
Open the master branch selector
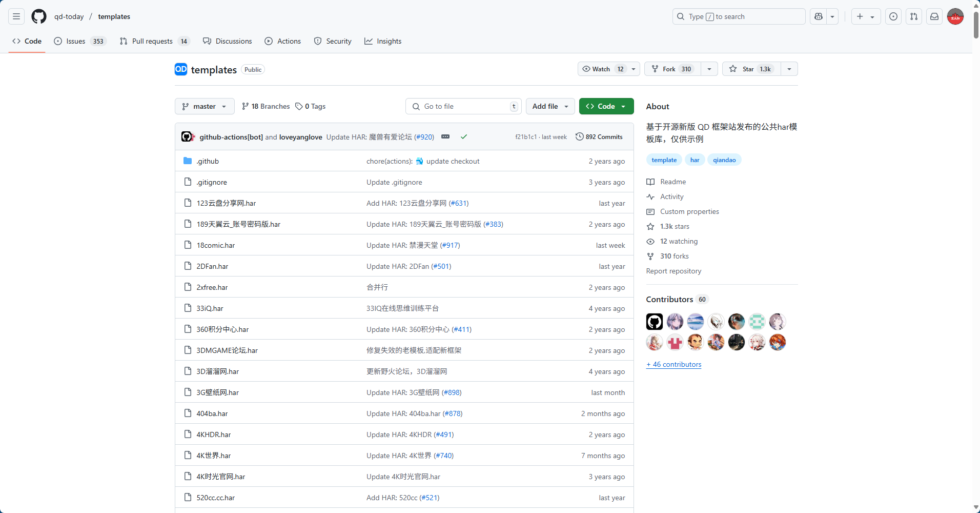click(x=205, y=106)
